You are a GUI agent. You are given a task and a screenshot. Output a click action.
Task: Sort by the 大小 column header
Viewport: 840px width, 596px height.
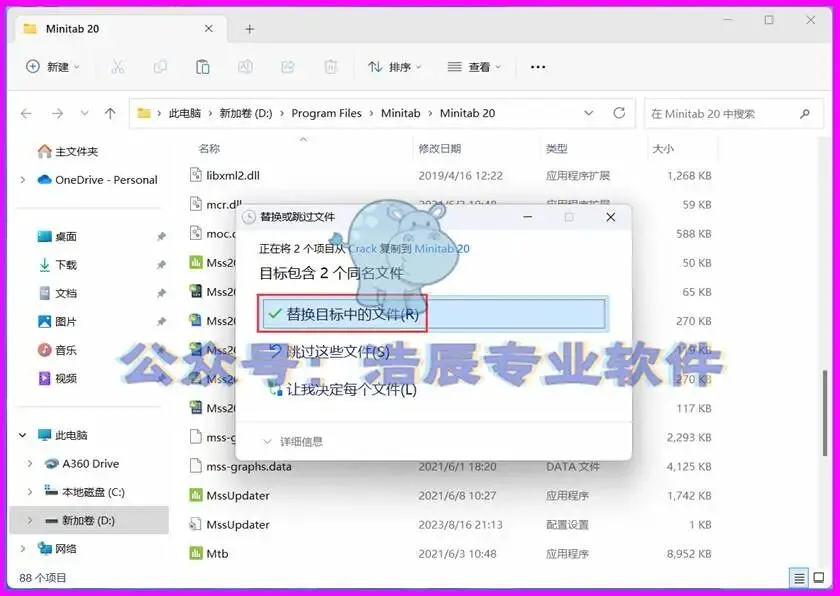point(663,149)
